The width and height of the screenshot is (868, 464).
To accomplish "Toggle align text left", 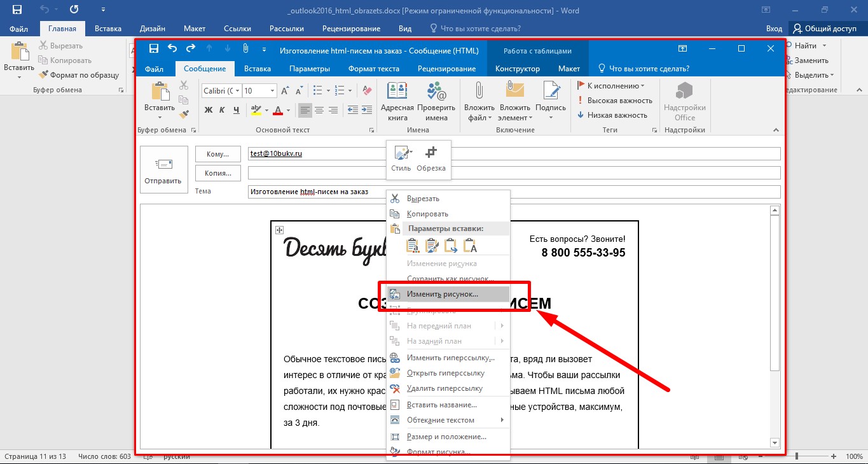I will tap(305, 110).
